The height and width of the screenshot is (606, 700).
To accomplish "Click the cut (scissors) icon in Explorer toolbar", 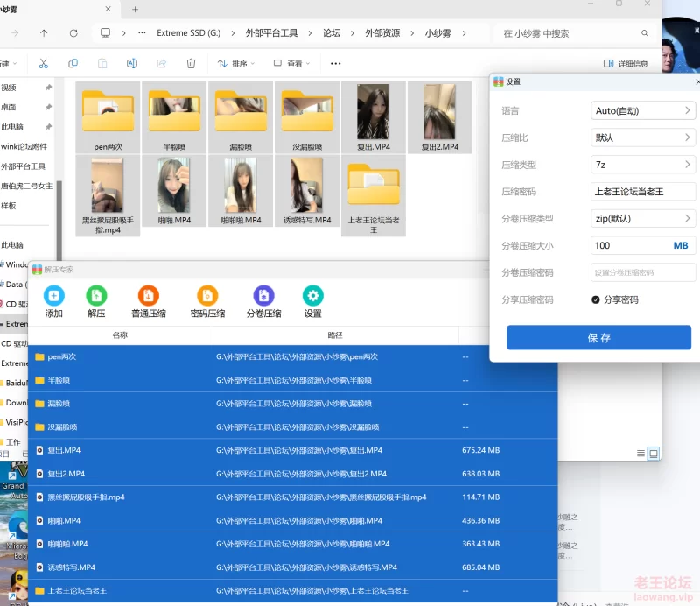I will [44, 64].
